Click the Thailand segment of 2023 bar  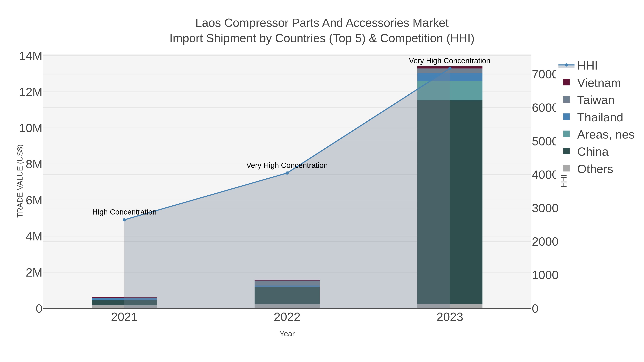coord(450,77)
